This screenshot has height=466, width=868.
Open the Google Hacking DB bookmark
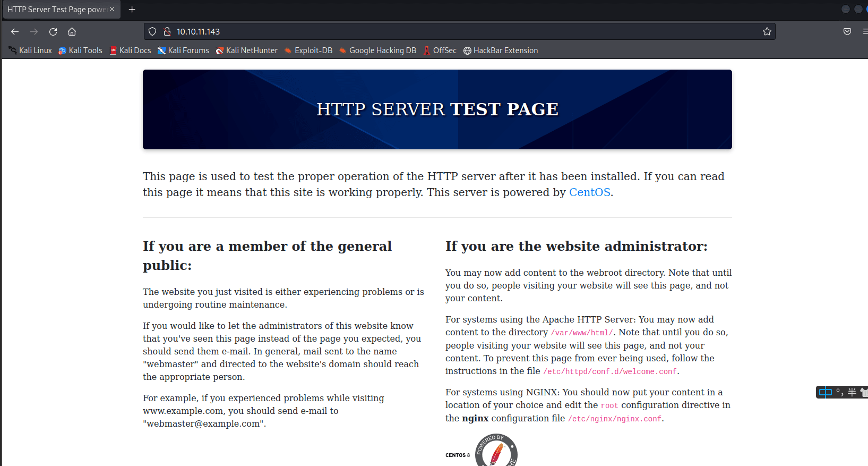coord(378,50)
